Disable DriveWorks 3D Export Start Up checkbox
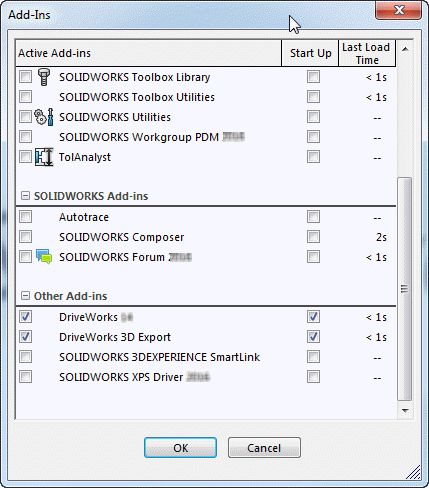 [x=313, y=337]
